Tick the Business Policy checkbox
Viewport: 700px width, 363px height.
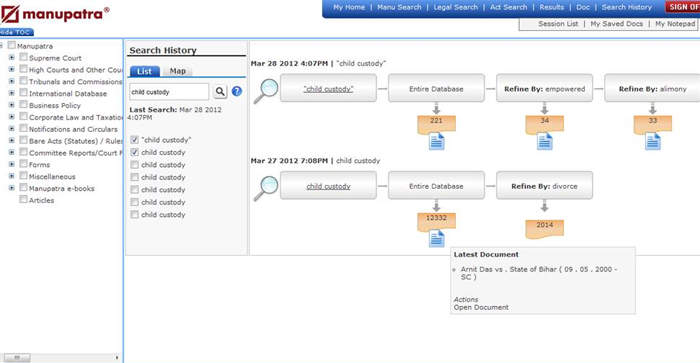[x=23, y=105]
